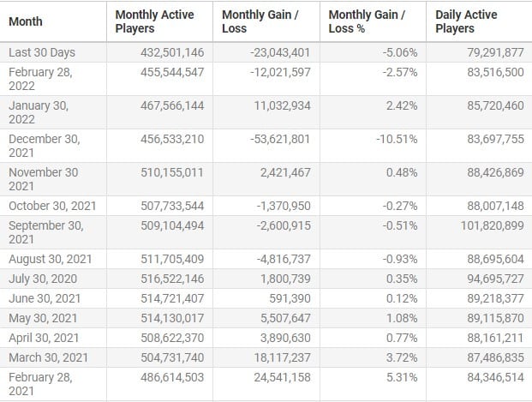
Task: Click the Month column header
Action: 26,21
